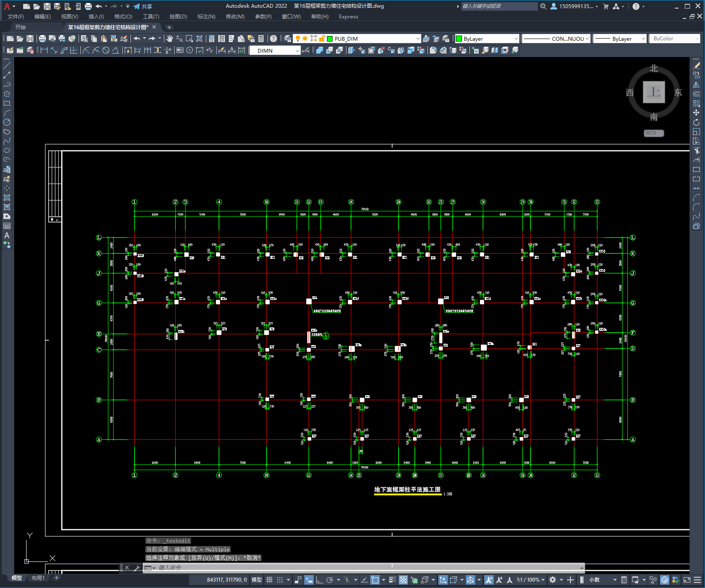Click the Radius dimension tool

86,51
